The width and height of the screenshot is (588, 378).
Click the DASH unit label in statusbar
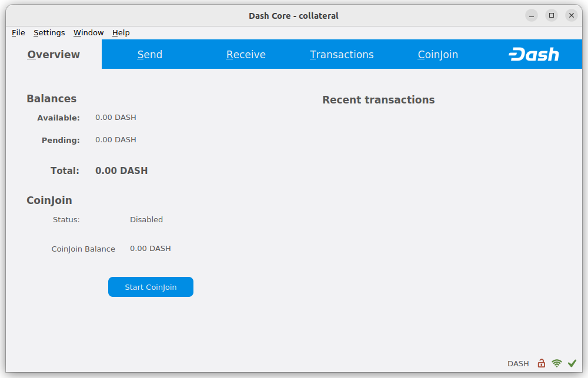point(518,363)
